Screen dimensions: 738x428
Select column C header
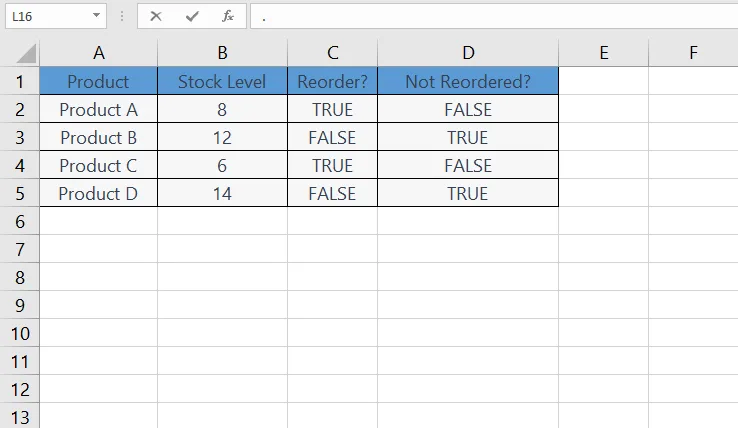[332, 53]
